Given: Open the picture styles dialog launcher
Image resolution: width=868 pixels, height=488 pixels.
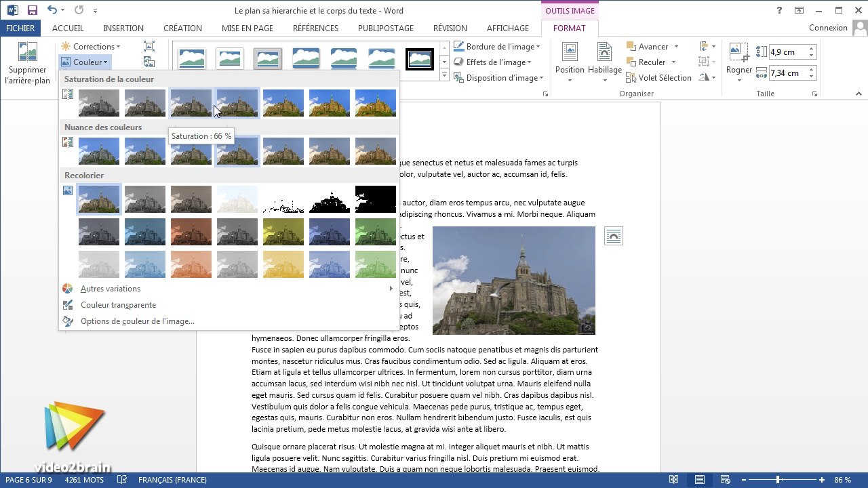Looking at the screenshot, I should pos(545,94).
